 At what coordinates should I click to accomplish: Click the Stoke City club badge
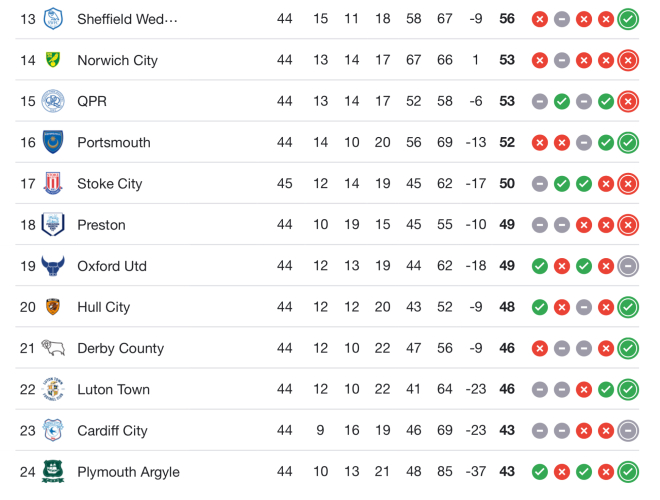(53, 184)
